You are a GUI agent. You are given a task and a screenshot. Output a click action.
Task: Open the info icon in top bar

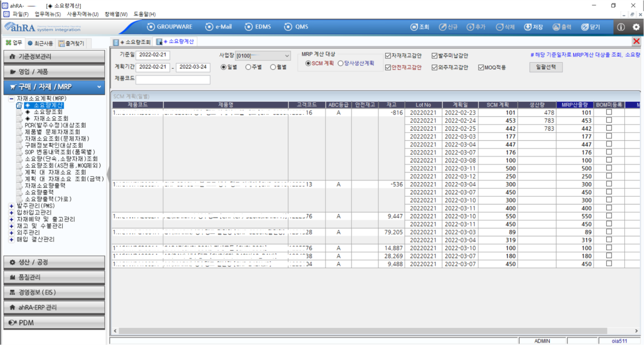point(621,27)
